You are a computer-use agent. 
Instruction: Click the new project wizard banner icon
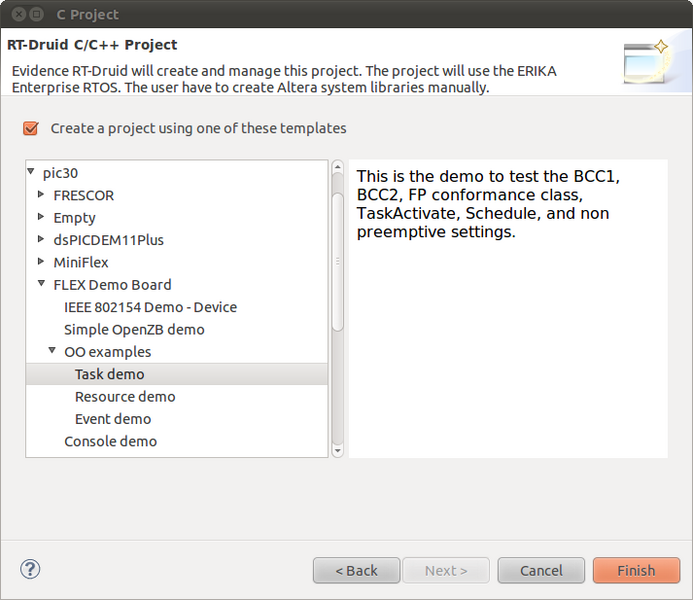[x=646, y=61]
